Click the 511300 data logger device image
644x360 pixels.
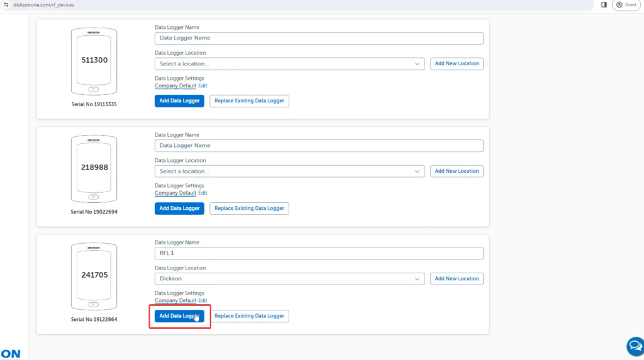[94, 60]
